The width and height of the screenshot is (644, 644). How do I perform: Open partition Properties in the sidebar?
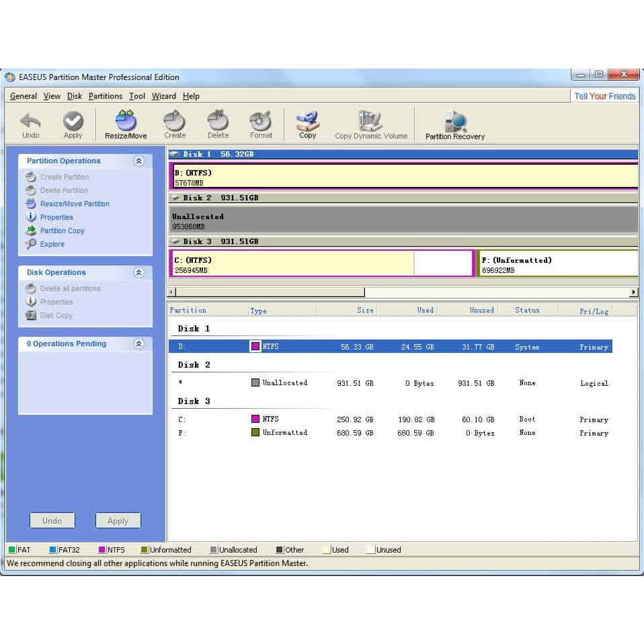(56, 217)
